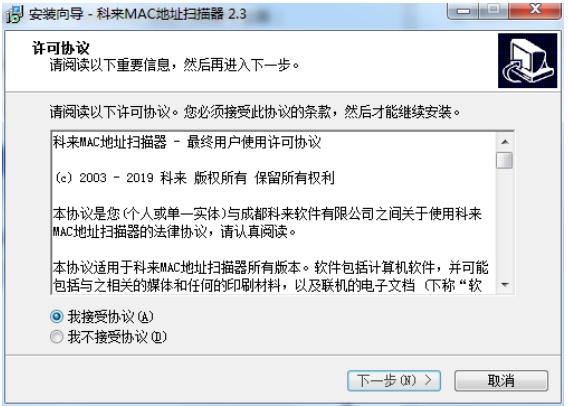
Task: Click the paragraph starting 本协议适用于
Action: pos(271,276)
